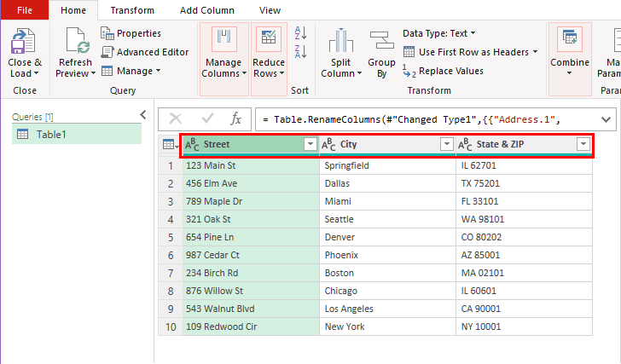Switch to the Home tab
Viewport: 621px width, 364px height.
[x=73, y=10]
